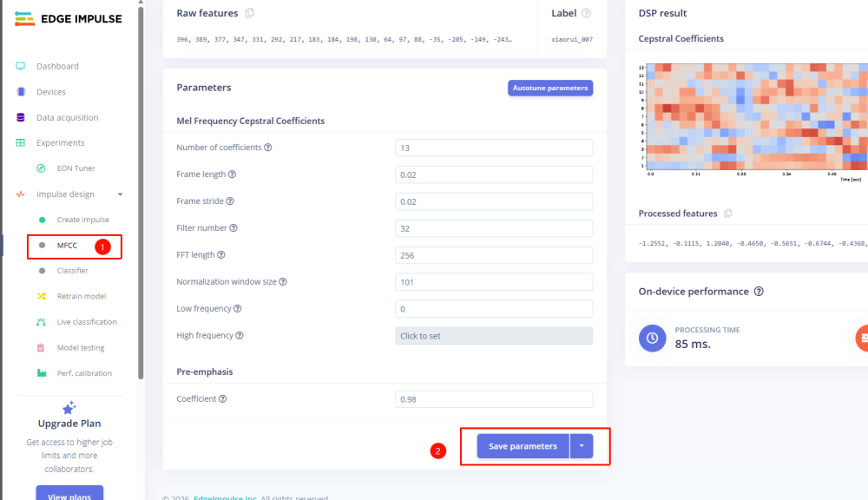868x500 pixels.
Task: Click the Number of coefficients field
Action: pos(493,148)
